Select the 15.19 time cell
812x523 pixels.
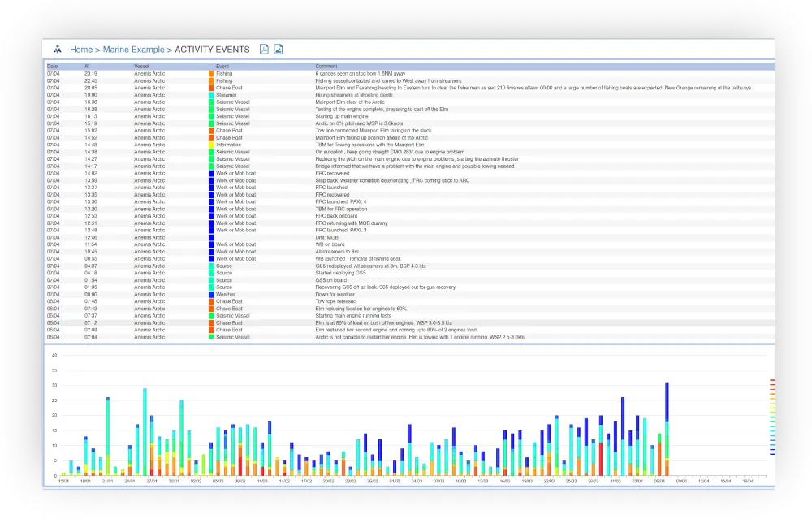(x=91, y=123)
